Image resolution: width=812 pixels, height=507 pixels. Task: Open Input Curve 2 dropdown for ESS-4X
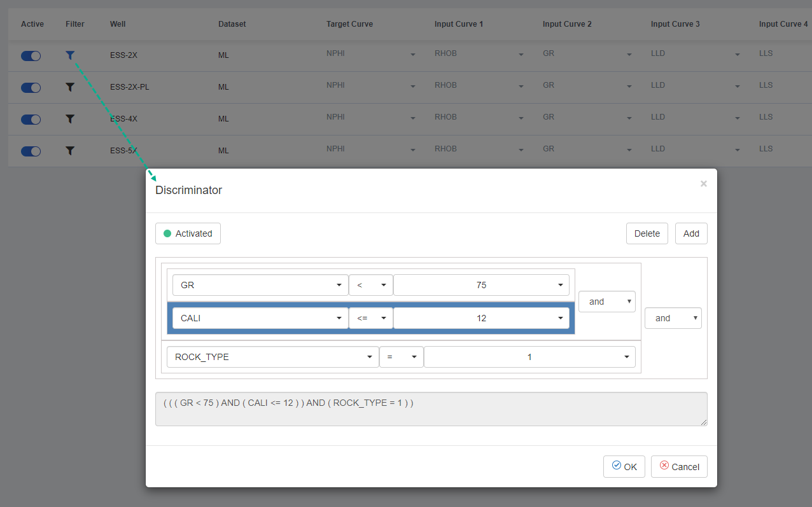[587, 118]
